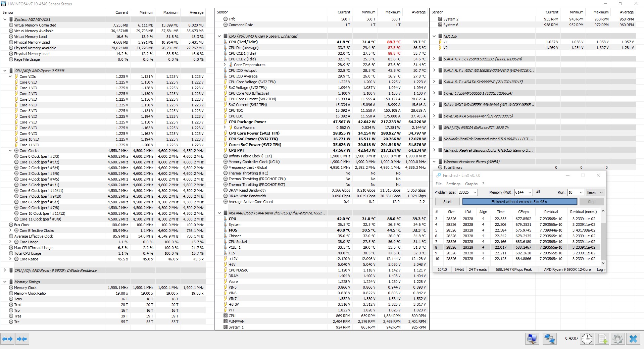Click the clock icon next to 0:40:07
Screen dimensions: 644x349
[x=587, y=339]
